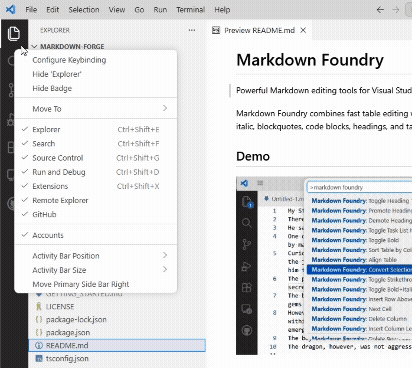This screenshot has height=368, width=412.
Task: Click the highlighted 'Convert Selection' command row
Action: click(359, 270)
